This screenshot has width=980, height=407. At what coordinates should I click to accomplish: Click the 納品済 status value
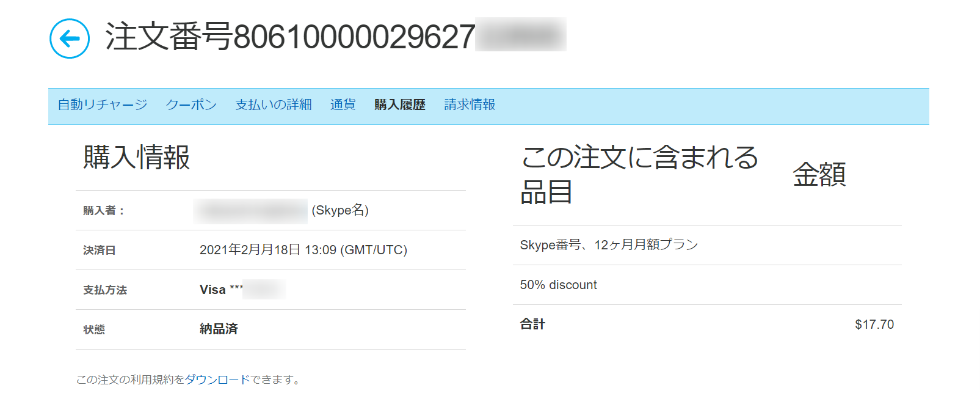click(x=219, y=329)
